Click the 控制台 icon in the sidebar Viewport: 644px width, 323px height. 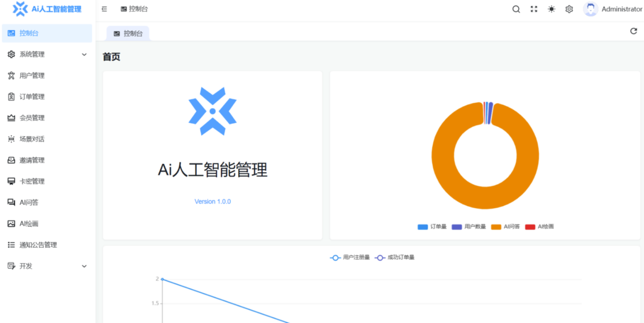tap(11, 33)
